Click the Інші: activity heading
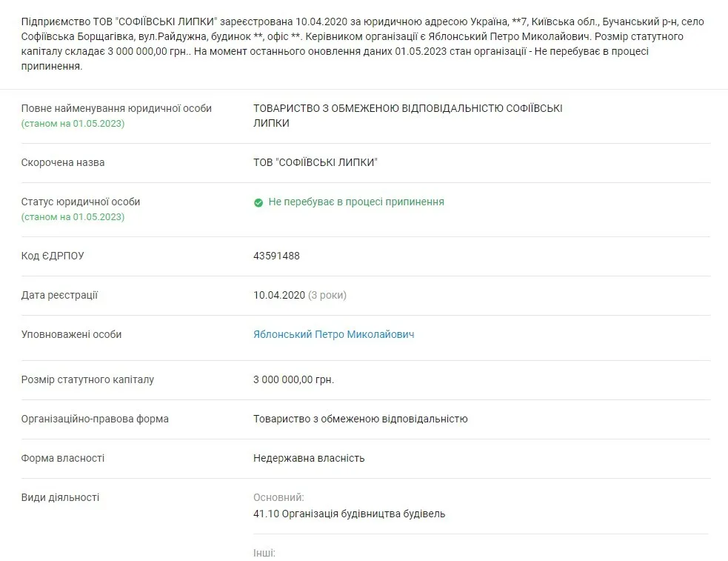Screen dimensions: 728x561 click(264, 553)
